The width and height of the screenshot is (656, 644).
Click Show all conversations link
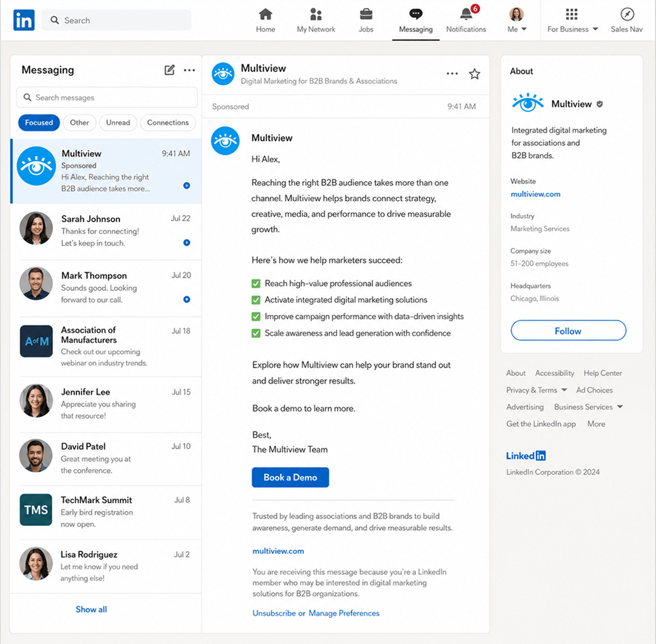click(91, 609)
